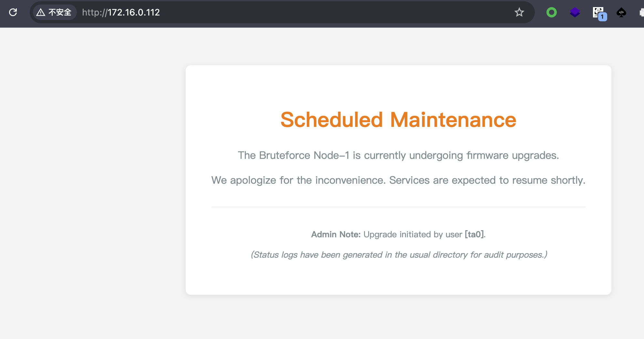Click the horizontal divider line in the card

pyautogui.click(x=398, y=207)
